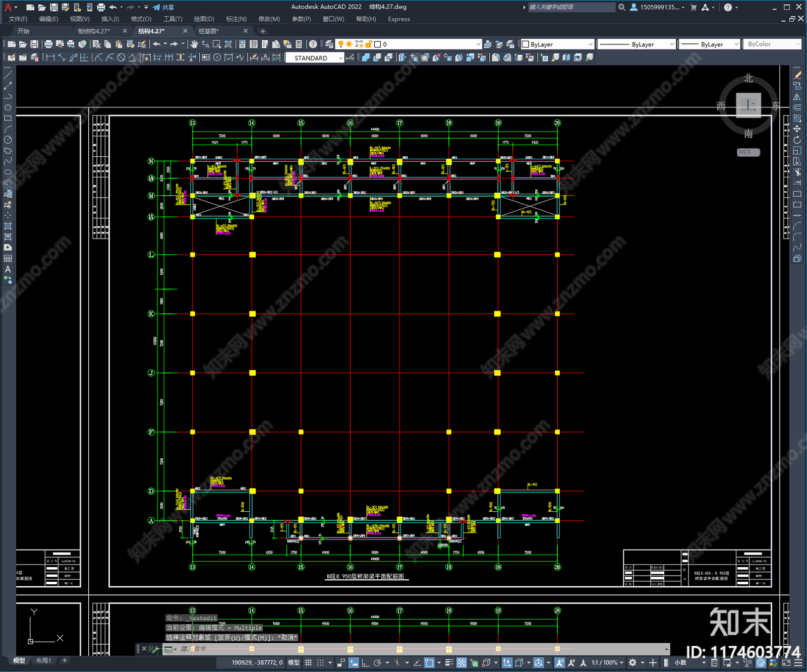Select the Multiline Text tool
807x672 pixels.
pyautogui.click(x=8, y=269)
